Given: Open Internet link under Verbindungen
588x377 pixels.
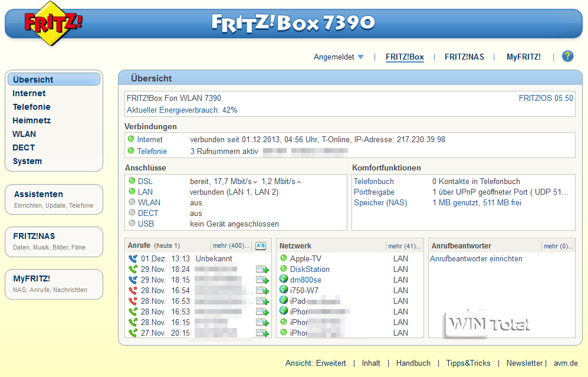Looking at the screenshot, I should click(x=150, y=140).
